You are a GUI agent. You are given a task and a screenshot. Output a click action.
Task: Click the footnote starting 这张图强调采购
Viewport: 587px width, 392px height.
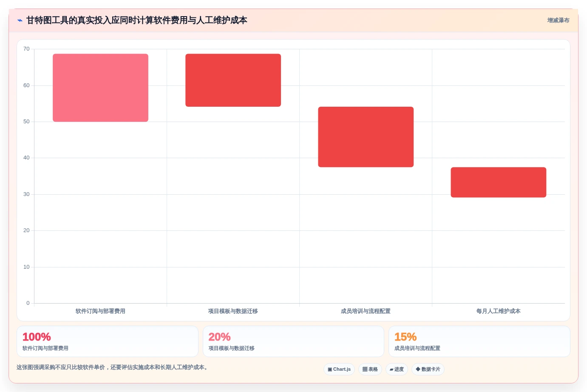pos(113,367)
